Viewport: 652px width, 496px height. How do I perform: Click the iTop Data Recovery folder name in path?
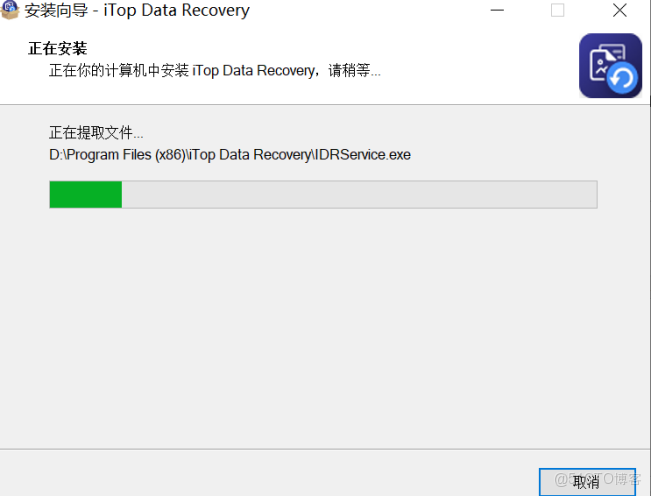250,155
